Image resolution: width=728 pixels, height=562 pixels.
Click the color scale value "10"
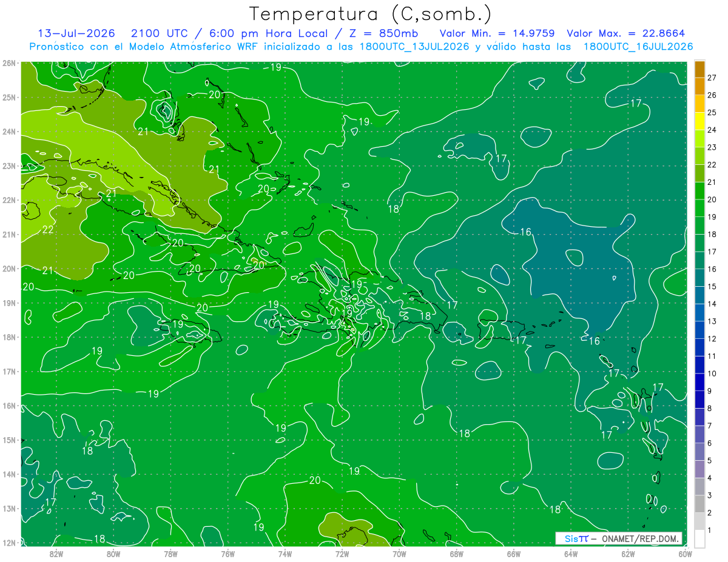coord(712,373)
